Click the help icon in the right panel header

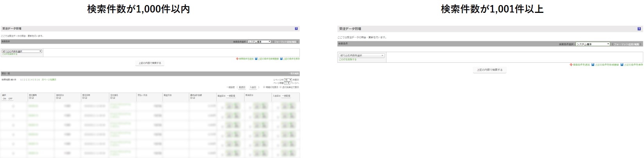[x=640, y=29]
